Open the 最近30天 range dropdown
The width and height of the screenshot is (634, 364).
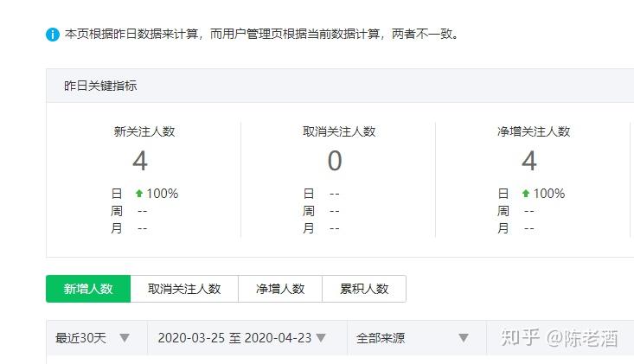tap(97, 338)
